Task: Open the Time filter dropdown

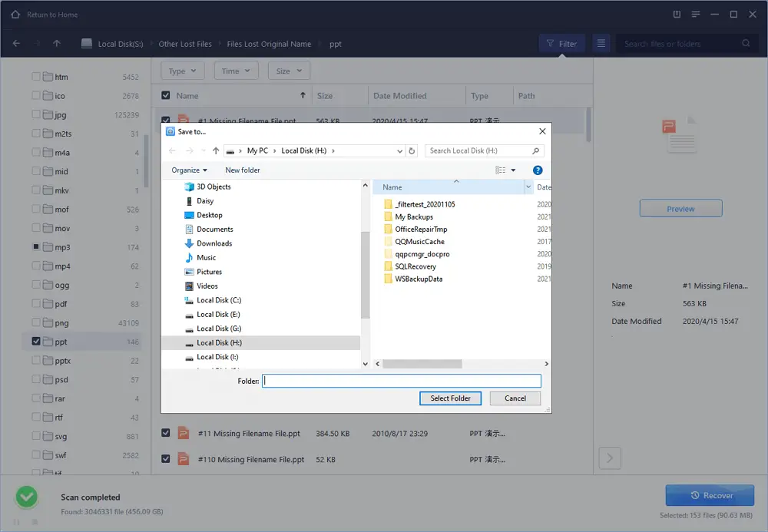Action: pyautogui.click(x=236, y=70)
